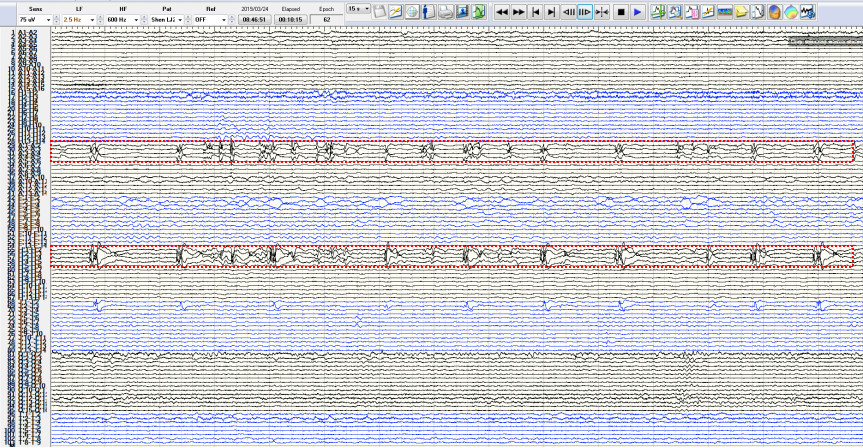The image size is (863, 448).
Task: Toggle the step-forward paging button
Action: click(x=585, y=11)
